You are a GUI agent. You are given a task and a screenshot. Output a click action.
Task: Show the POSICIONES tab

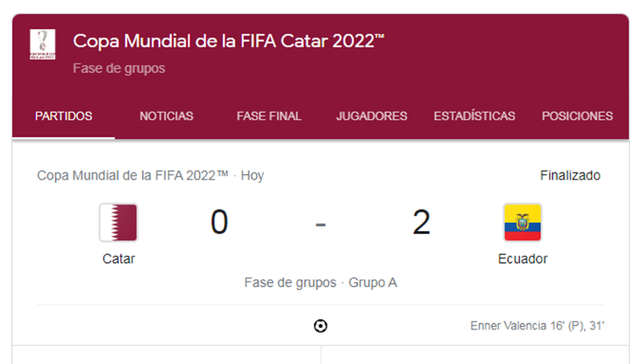(x=577, y=116)
